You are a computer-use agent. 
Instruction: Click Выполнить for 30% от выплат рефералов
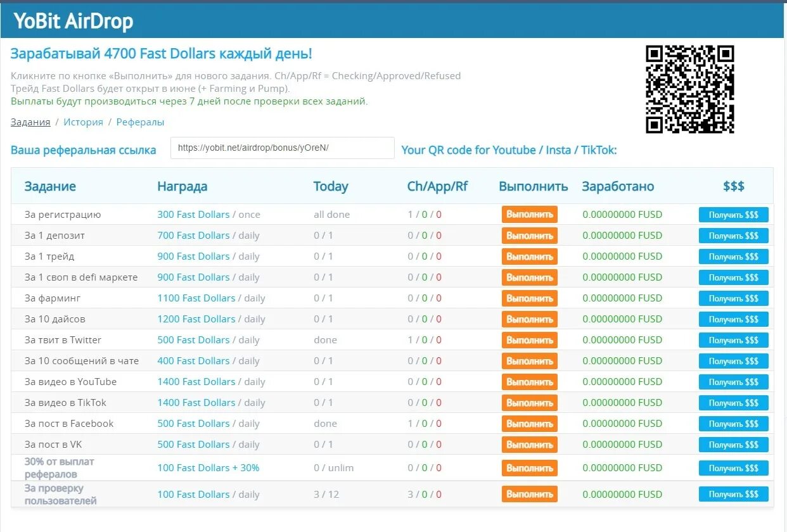coord(530,468)
